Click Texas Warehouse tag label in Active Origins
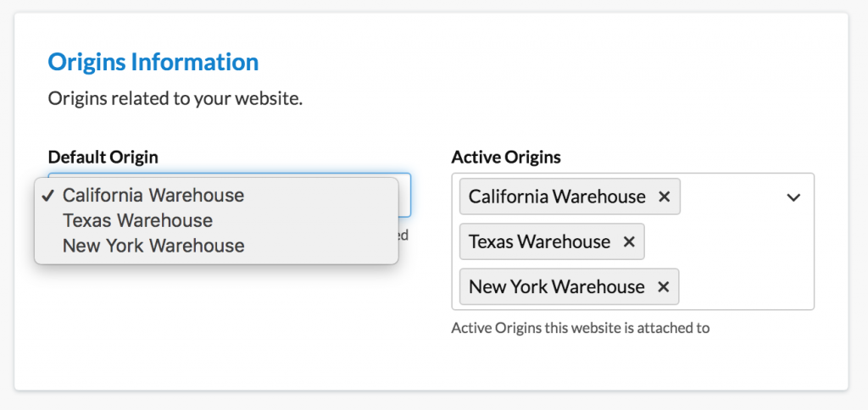The height and width of the screenshot is (410, 868). 539,241
